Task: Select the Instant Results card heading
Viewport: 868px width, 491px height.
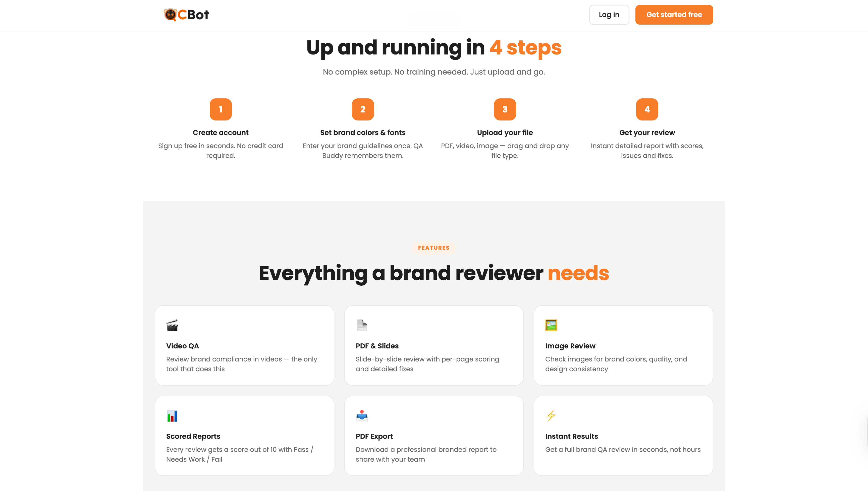Action: tap(571, 436)
